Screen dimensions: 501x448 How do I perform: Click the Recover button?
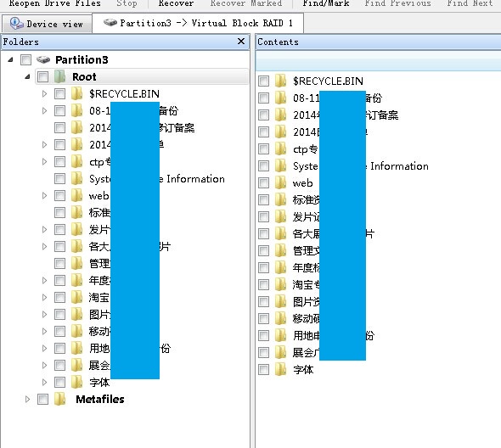[x=176, y=3]
